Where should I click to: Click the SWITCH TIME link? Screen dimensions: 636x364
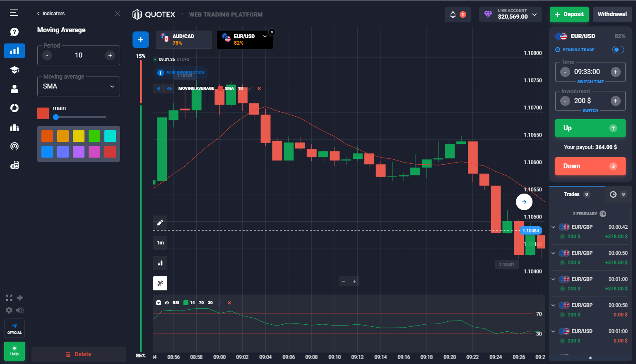point(590,82)
